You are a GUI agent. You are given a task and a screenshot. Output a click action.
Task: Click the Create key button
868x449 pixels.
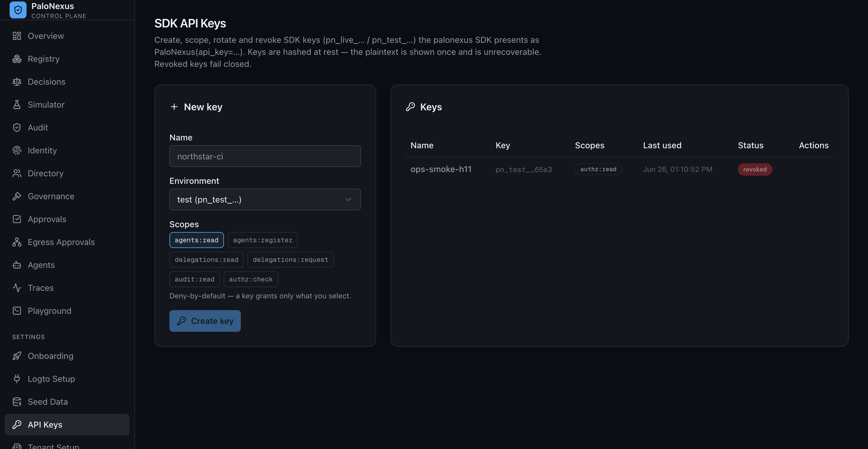pos(205,321)
